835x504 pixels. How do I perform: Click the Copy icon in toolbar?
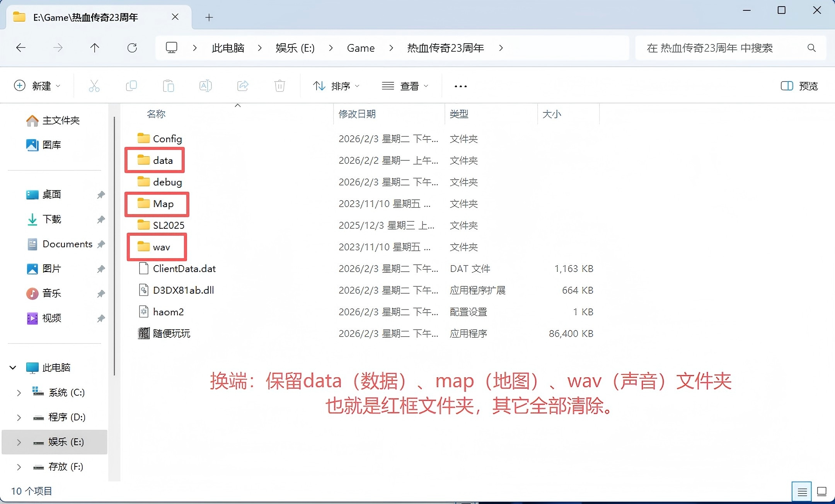(x=131, y=86)
